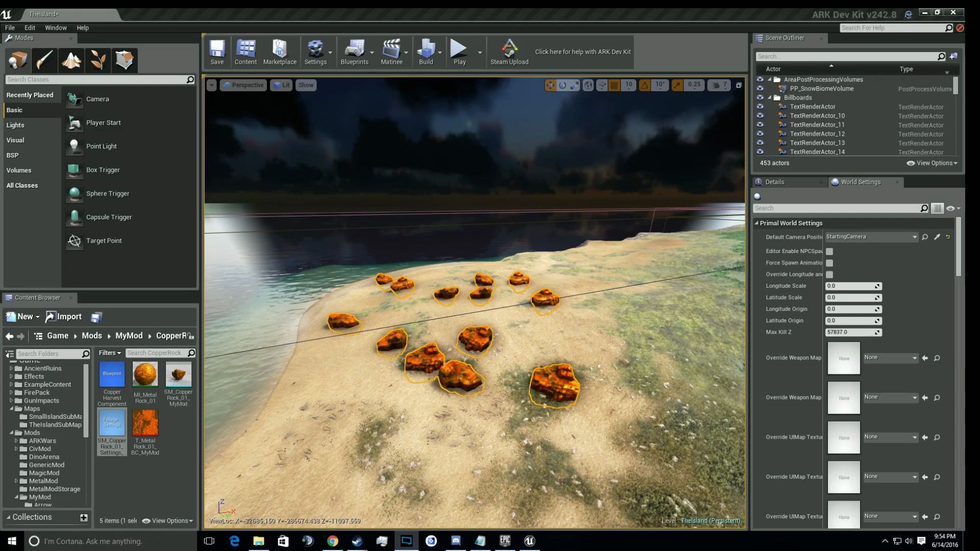Go back in Content Browser history
Image resolution: width=980 pixels, height=551 pixels.
click(9, 336)
